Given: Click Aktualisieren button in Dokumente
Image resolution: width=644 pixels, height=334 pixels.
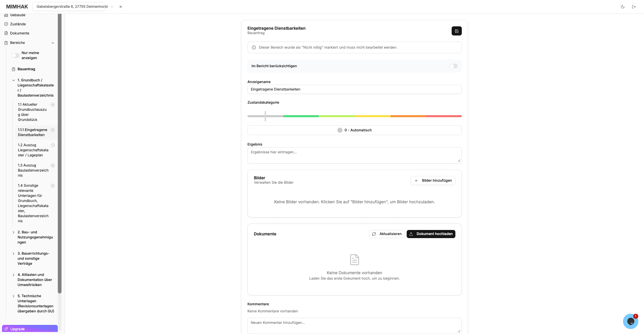Looking at the screenshot, I should [387, 234].
